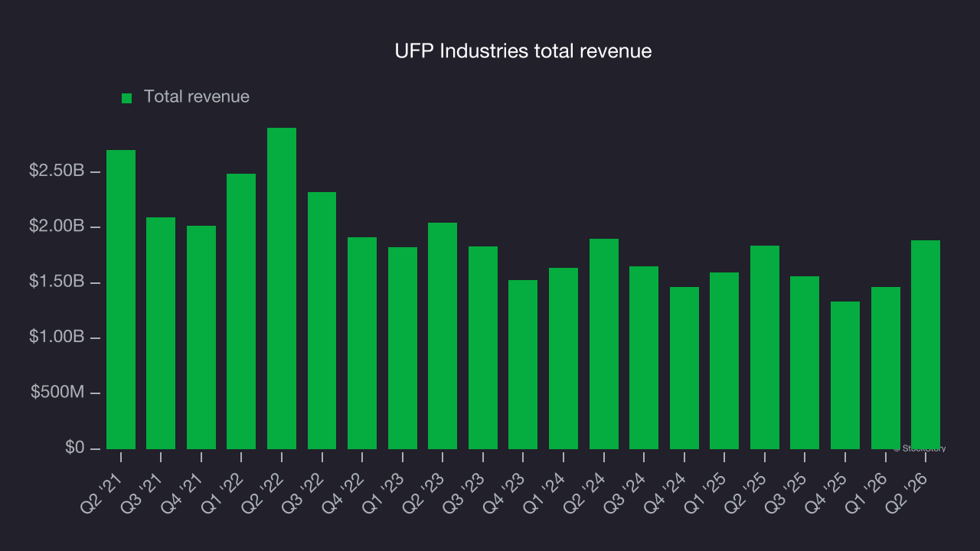Click the Q1 '26 revenue bar
980x551 pixels.
(886, 368)
